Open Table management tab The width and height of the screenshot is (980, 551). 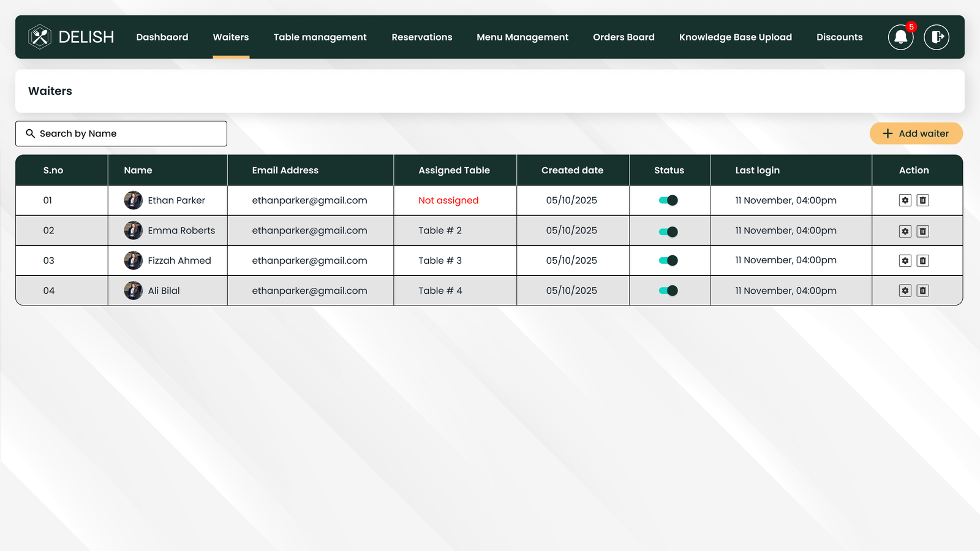coord(320,37)
